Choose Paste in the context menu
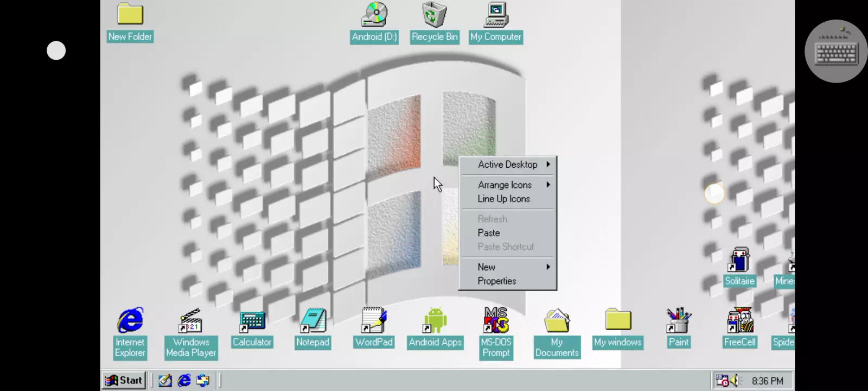868x391 pixels. 508,233
